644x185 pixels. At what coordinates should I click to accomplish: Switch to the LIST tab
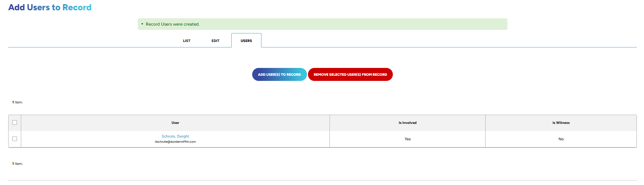[186, 41]
